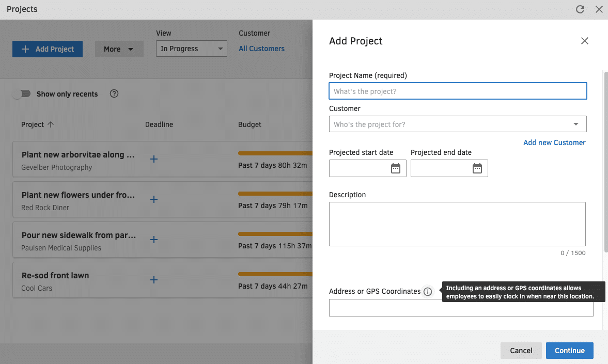Click the address info icon
This screenshot has height=364, width=608.
coord(427,292)
